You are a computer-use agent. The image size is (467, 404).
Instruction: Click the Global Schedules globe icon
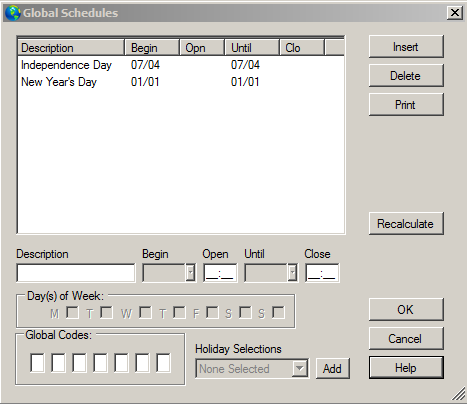pyautogui.click(x=13, y=13)
